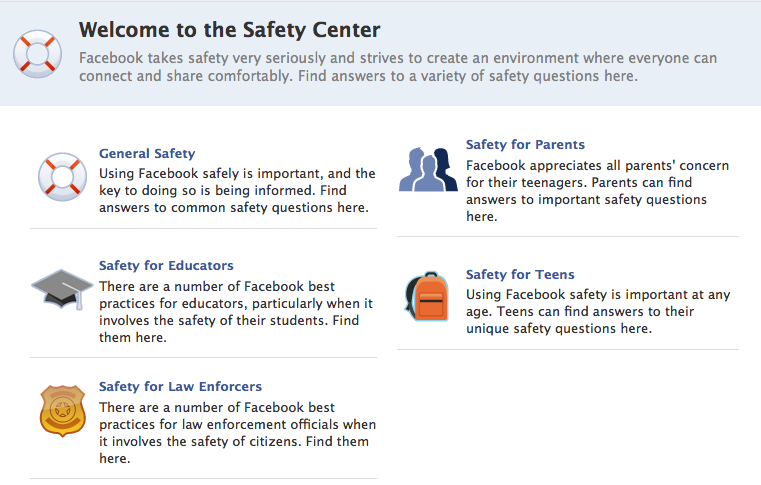
Task: Open the Safety for Parents link
Action: tap(525, 145)
